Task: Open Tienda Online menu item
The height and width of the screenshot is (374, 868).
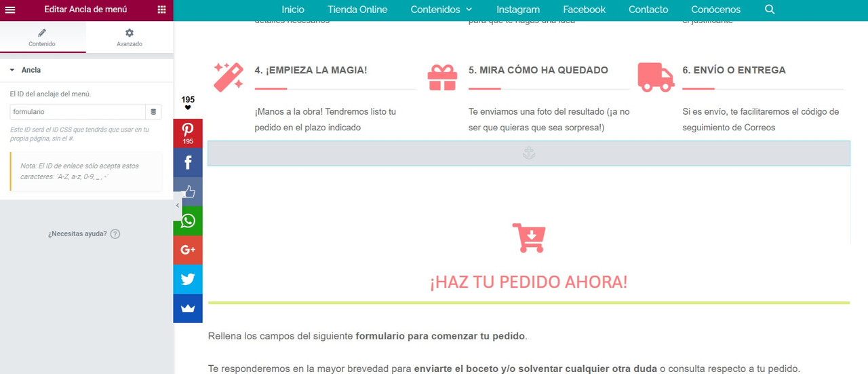Action: [x=357, y=10]
